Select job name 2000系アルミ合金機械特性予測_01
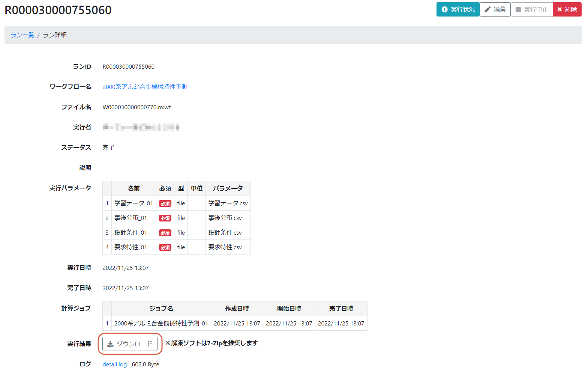588x372 pixels. click(161, 323)
